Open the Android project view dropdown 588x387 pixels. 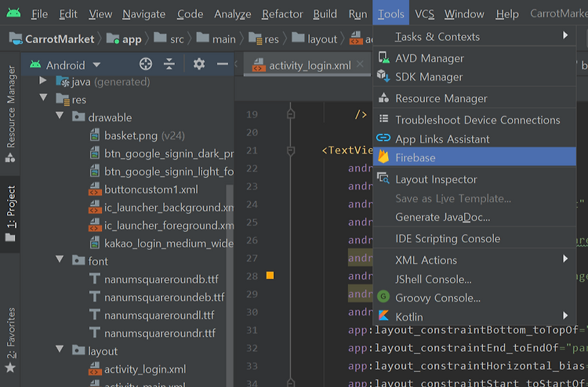click(96, 64)
